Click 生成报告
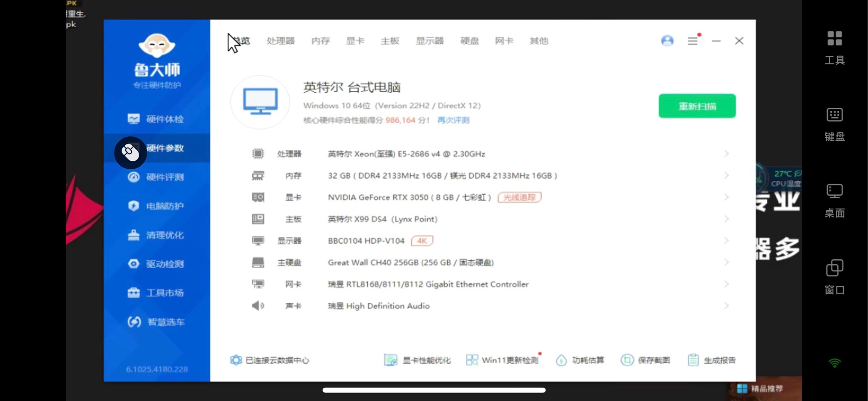The width and height of the screenshot is (868, 401). click(712, 360)
